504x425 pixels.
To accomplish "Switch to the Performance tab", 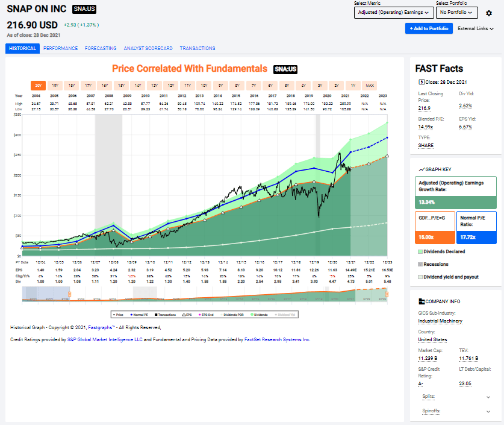I will coord(60,48).
